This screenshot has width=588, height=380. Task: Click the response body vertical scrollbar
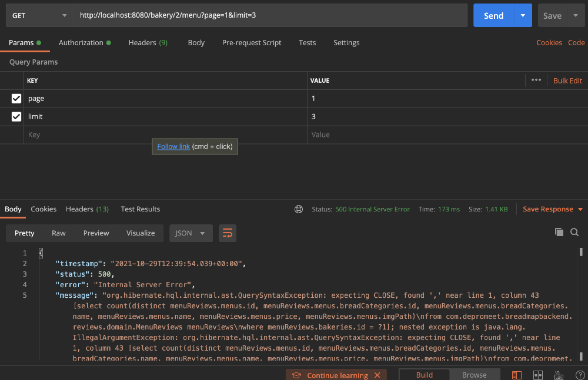[x=581, y=304]
